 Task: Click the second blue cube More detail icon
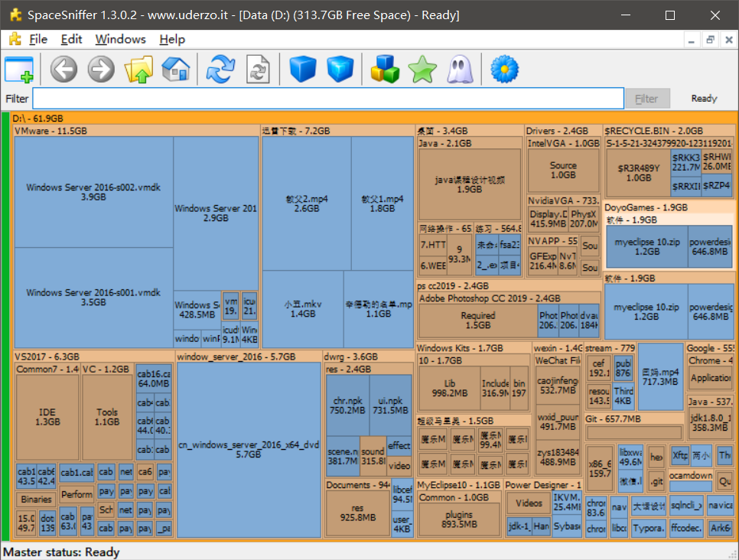click(x=340, y=69)
